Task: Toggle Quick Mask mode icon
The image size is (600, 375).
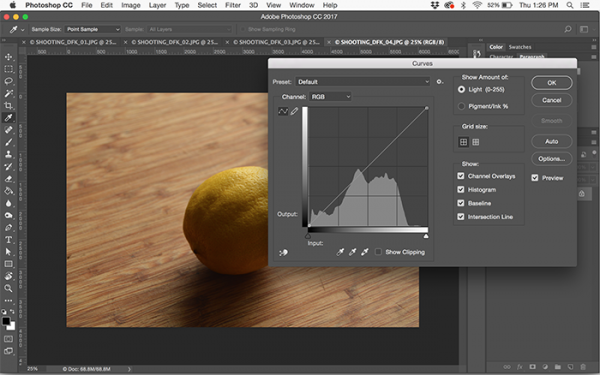Action: 8,339
